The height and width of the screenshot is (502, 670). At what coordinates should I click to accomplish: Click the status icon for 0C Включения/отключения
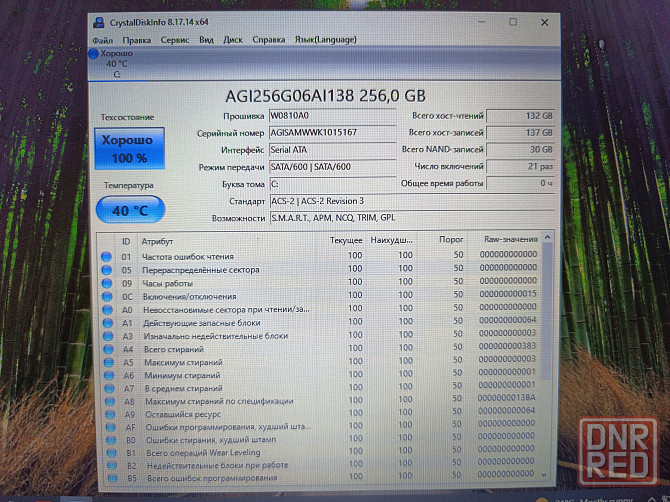point(107,297)
